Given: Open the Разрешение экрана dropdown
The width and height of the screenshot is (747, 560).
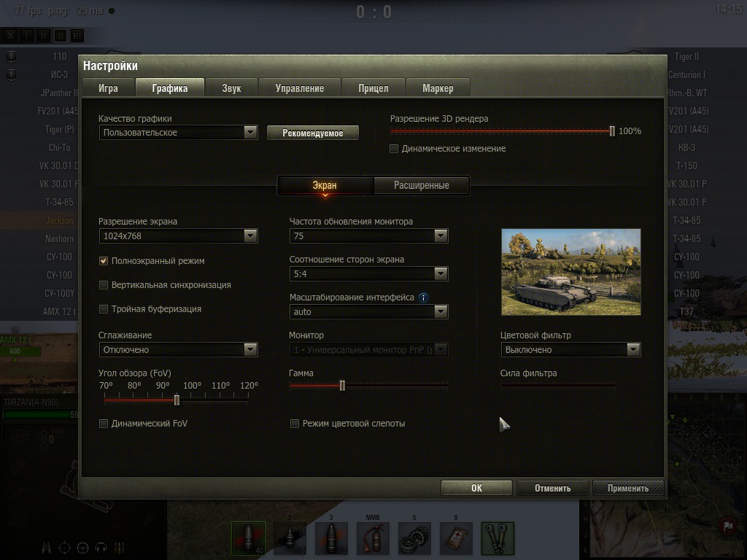Looking at the screenshot, I should 178,236.
